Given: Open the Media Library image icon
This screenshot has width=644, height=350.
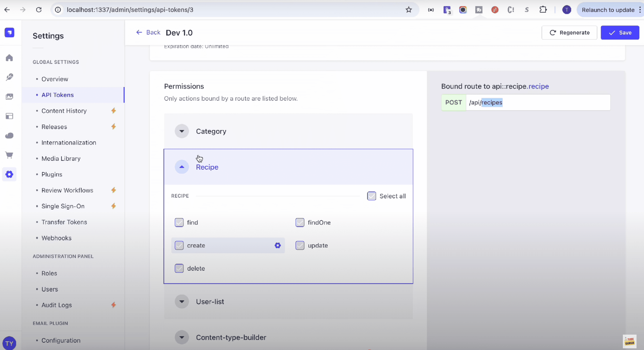Looking at the screenshot, I should [9, 97].
